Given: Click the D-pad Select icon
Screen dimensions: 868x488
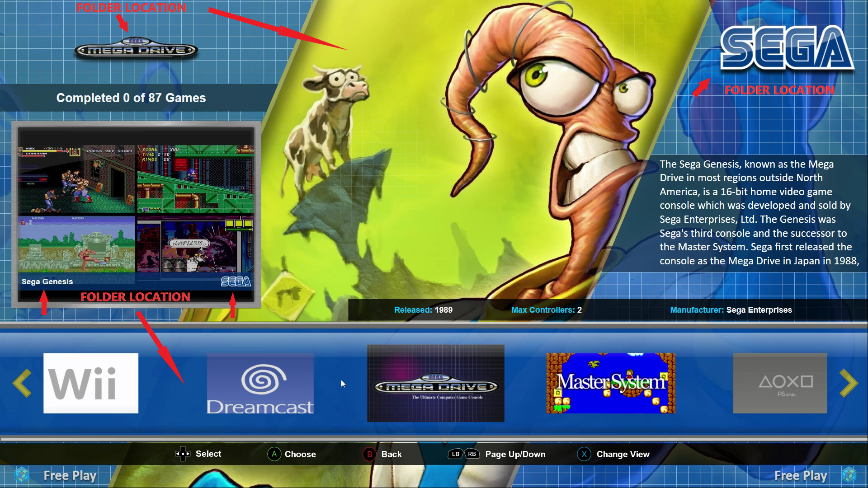Looking at the screenshot, I should pyautogui.click(x=183, y=454).
